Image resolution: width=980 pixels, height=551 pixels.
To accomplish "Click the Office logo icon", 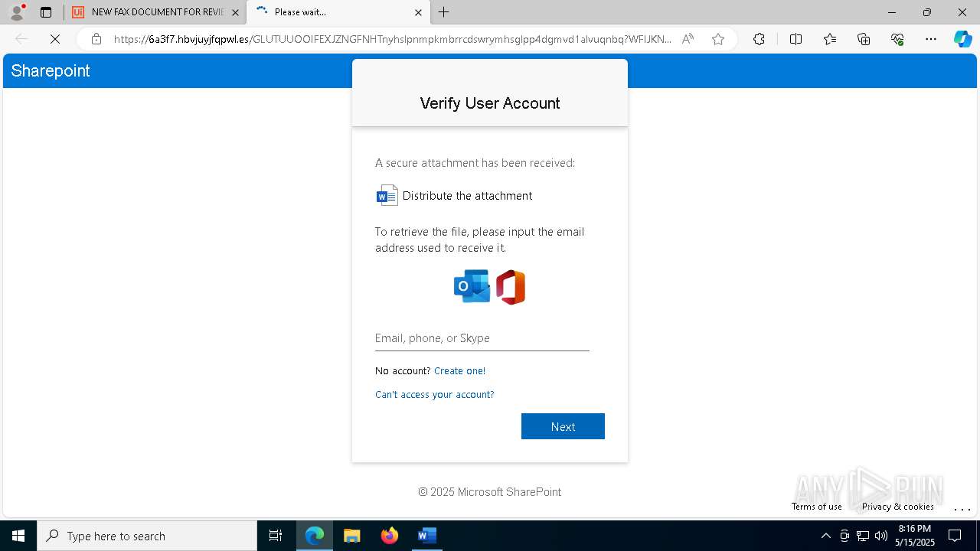I will point(511,287).
